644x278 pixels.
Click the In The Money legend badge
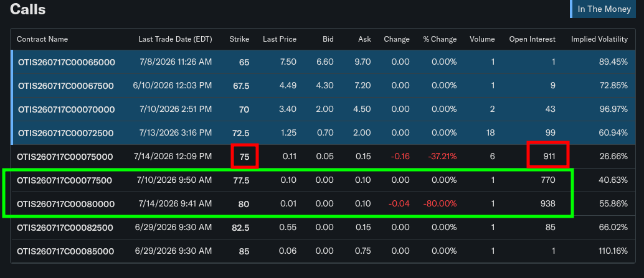pos(603,9)
